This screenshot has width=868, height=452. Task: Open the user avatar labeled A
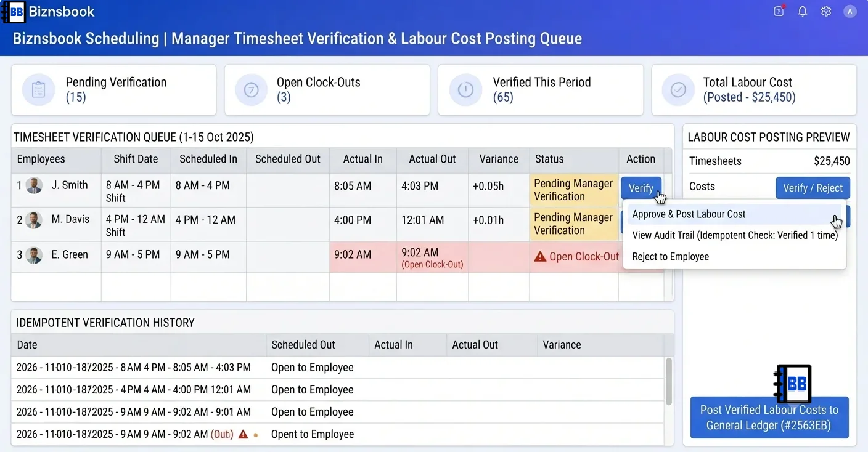[850, 11]
